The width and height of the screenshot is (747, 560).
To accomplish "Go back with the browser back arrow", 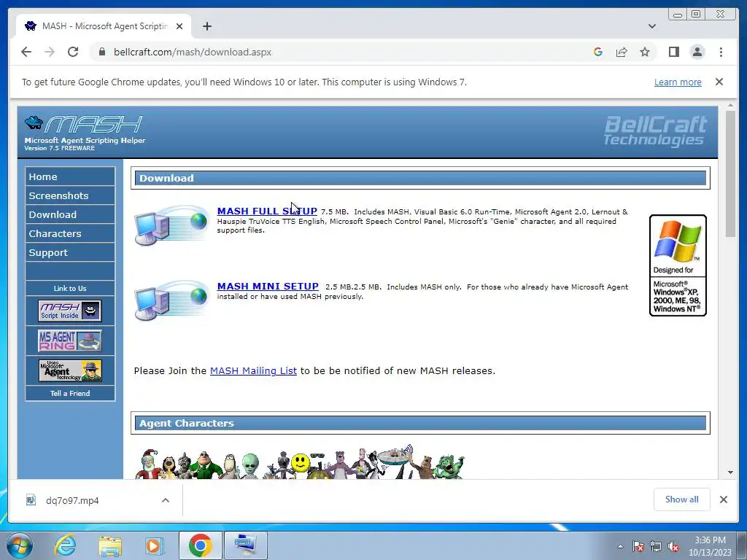I will [26, 52].
